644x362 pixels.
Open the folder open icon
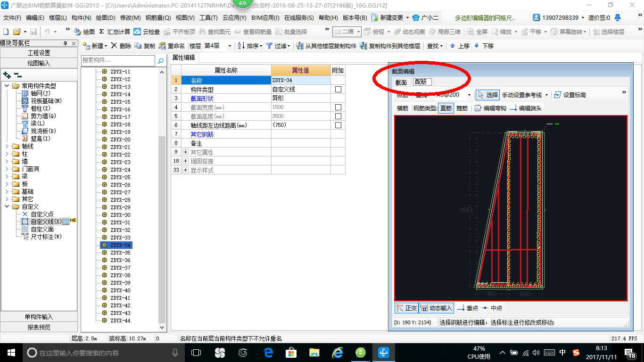coord(17,32)
